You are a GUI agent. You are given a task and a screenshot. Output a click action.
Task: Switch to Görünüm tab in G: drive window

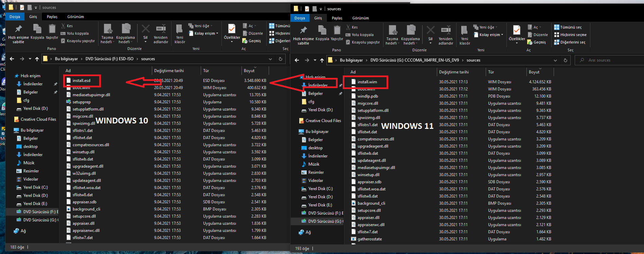pos(360,18)
